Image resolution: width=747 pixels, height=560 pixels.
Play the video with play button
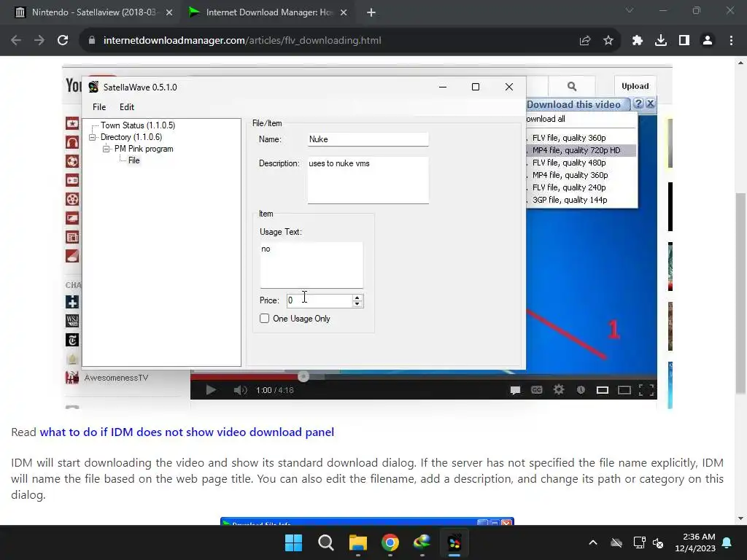(x=211, y=391)
